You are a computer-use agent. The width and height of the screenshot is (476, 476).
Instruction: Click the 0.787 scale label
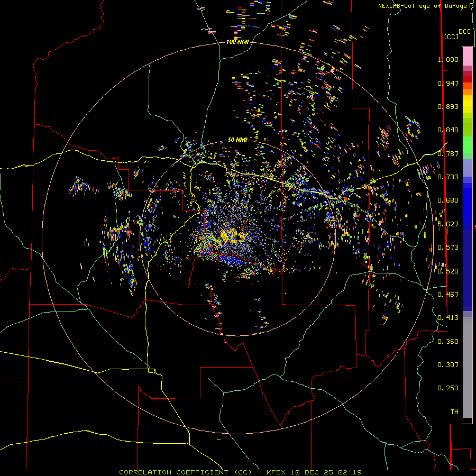click(448, 153)
